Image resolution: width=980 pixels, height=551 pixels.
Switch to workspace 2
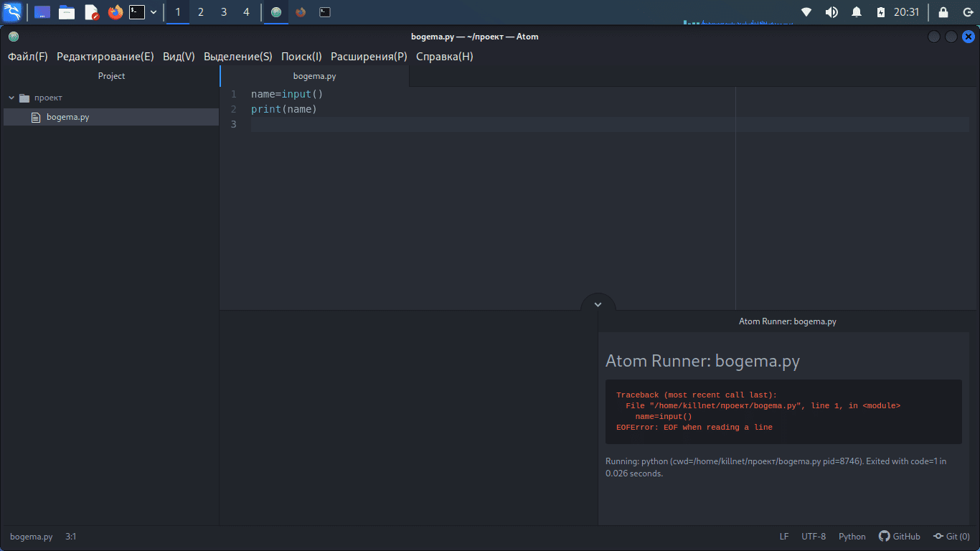[201, 12]
